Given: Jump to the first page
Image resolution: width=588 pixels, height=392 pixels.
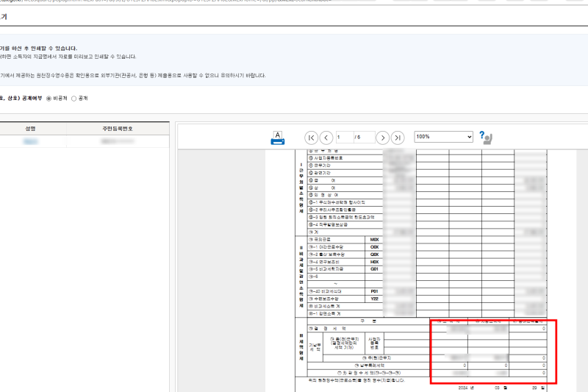Looking at the screenshot, I should click(311, 138).
